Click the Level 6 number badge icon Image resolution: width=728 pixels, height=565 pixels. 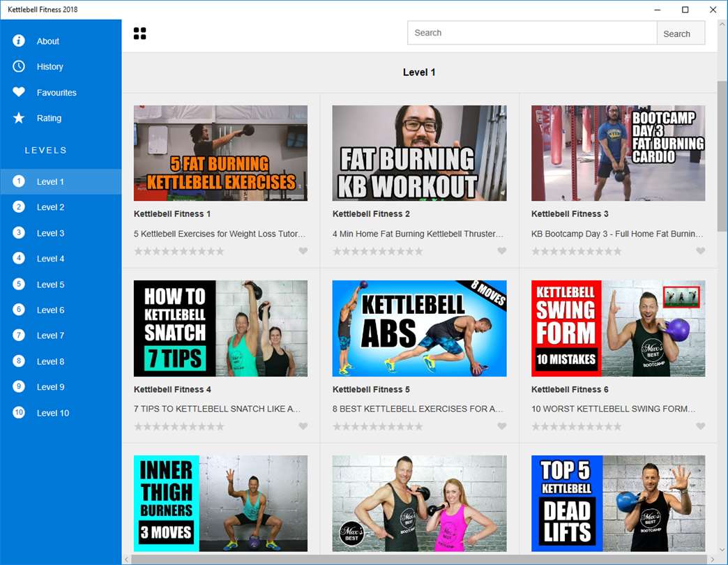pos(19,309)
